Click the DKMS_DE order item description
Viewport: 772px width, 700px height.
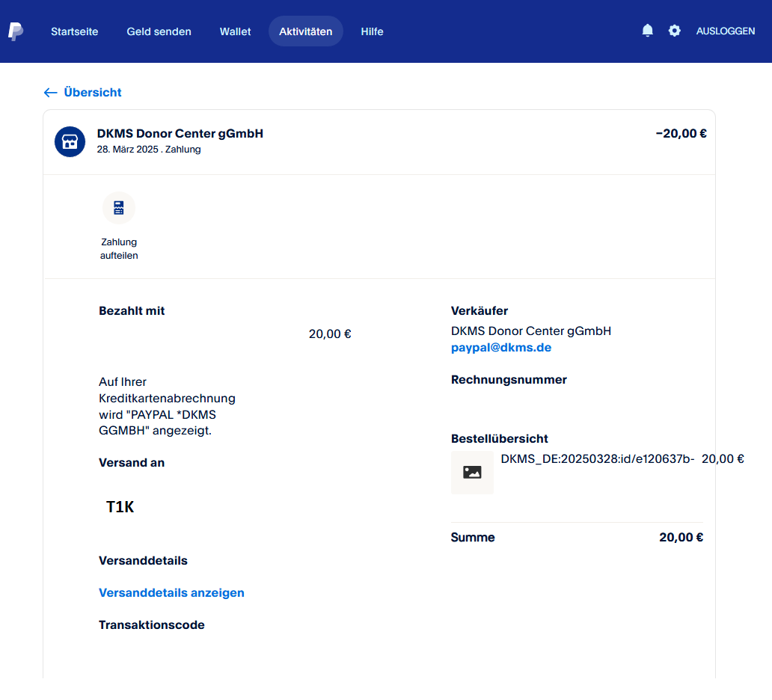[597, 459]
